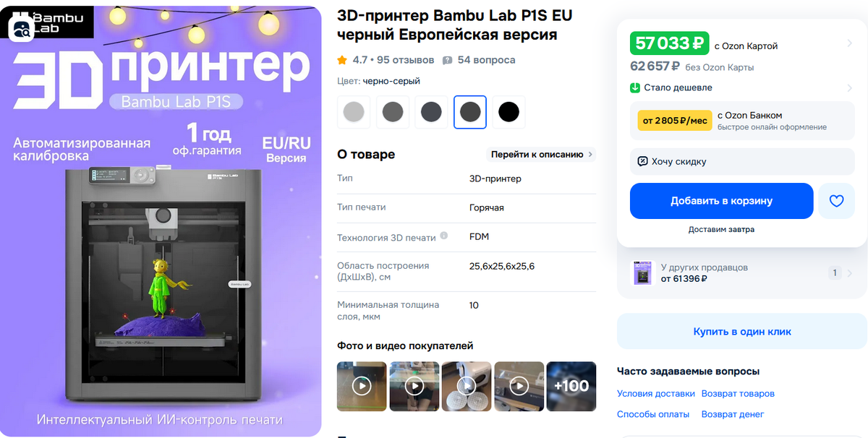
Task: Open the questions speech bubble icon
Action: (447, 60)
